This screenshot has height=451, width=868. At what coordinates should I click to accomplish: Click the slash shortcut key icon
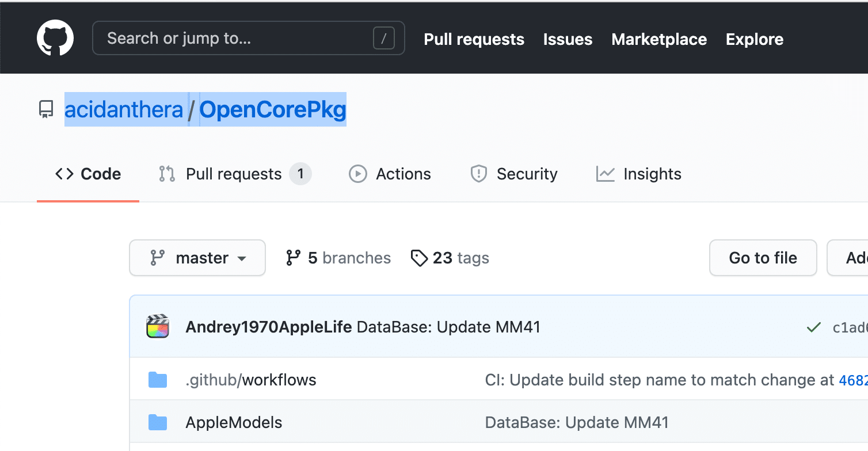[x=383, y=39]
